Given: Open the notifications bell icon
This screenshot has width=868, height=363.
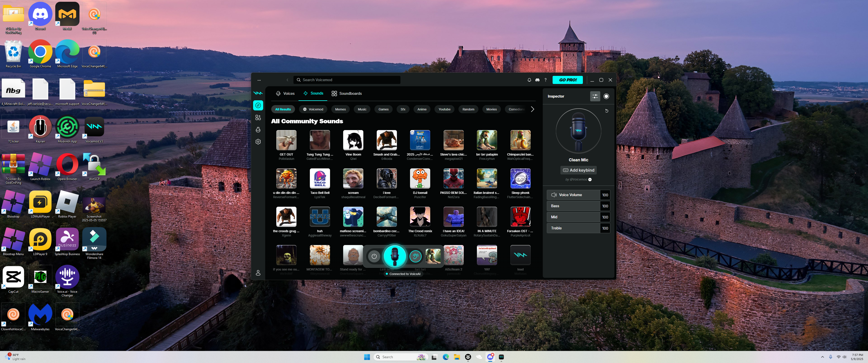Looking at the screenshot, I should click(x=529, y=80).
